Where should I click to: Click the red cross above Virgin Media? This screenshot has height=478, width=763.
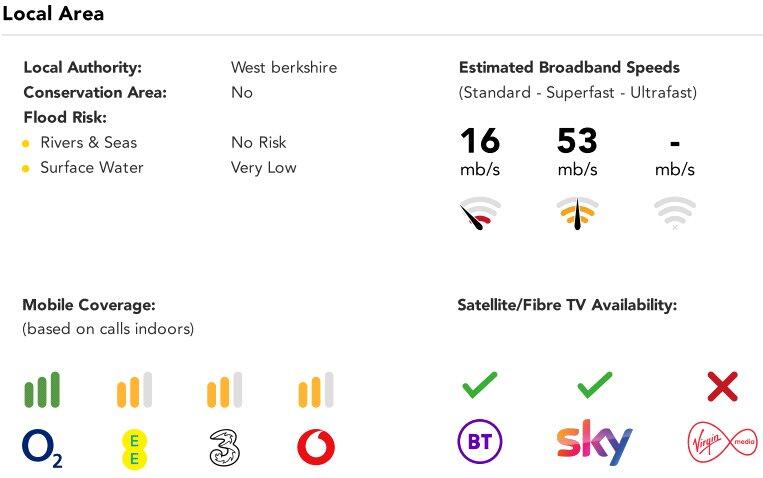tap(722, 386)
